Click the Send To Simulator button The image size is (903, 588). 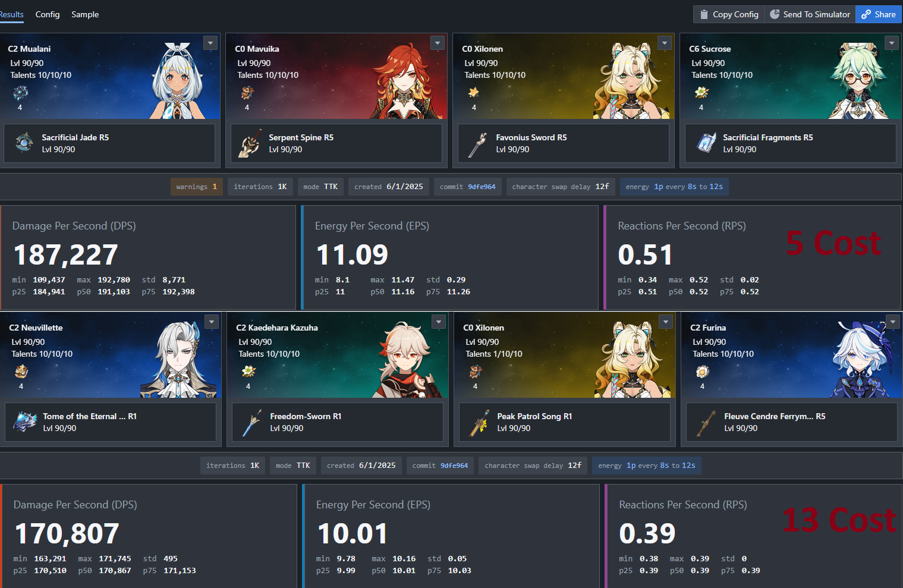click(x=810, y=14)
